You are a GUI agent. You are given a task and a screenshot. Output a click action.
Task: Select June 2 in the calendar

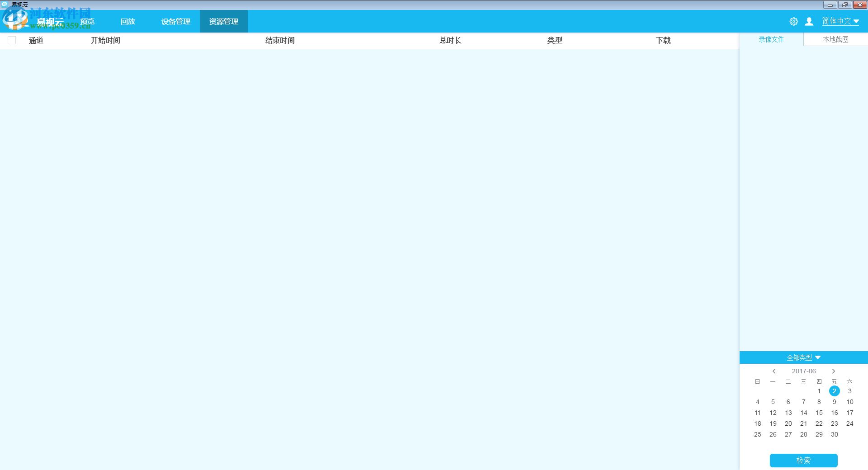(x=834, y=391)
